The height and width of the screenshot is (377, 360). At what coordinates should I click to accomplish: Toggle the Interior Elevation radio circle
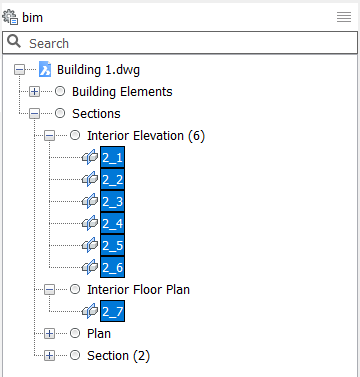pos(75,135)
